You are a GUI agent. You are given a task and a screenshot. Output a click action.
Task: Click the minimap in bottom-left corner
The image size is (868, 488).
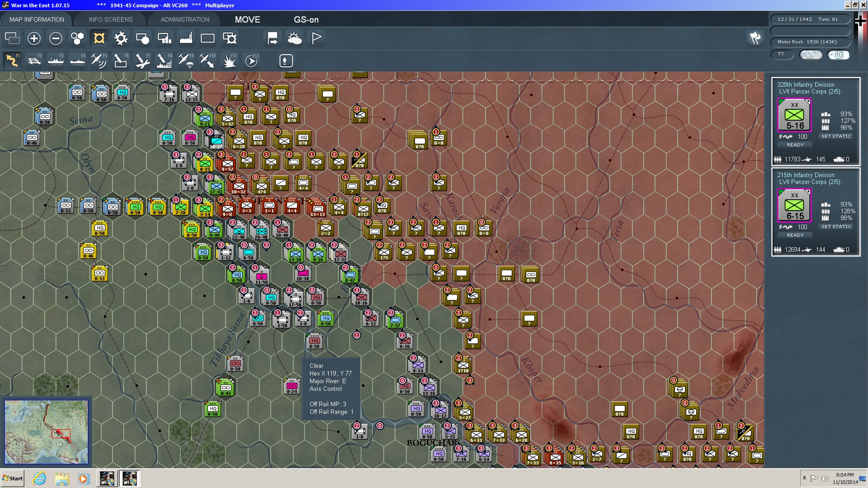coord(46,432)
